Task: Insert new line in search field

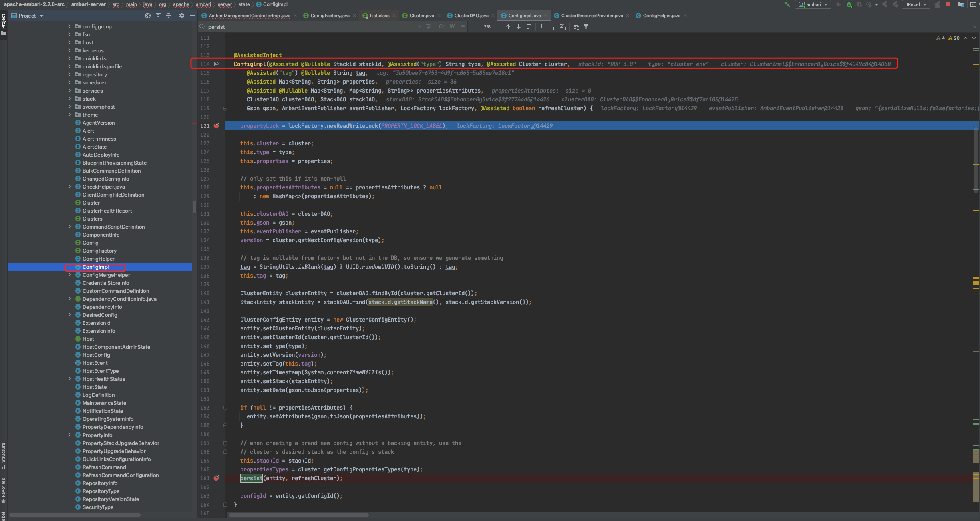Action: pos(429,27)
